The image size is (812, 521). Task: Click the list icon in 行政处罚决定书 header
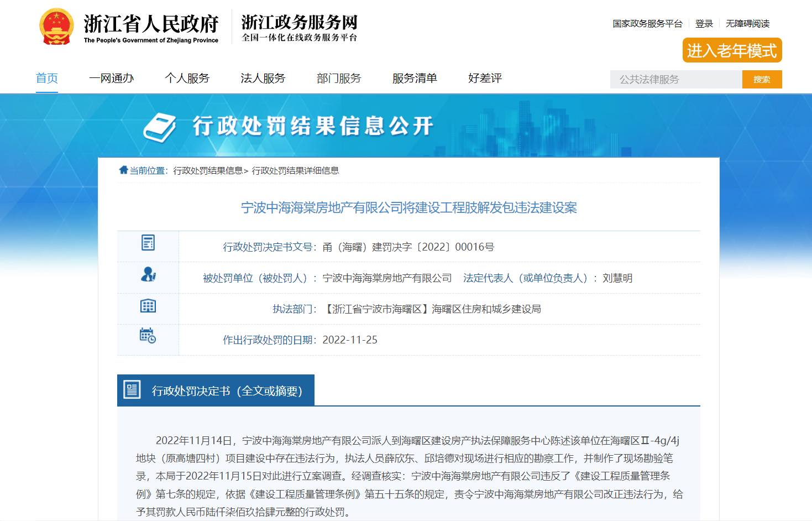pos(132,389)
